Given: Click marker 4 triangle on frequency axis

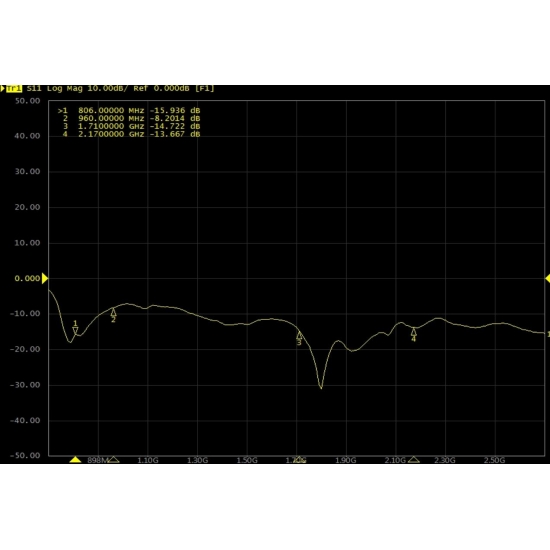Looking at the screenshot, I should tap(414, 460).
